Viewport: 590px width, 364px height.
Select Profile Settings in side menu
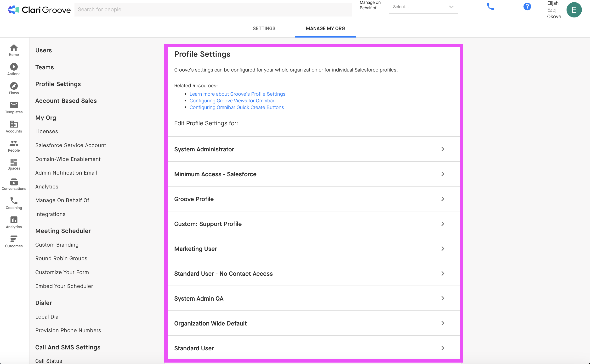[58, 84]
